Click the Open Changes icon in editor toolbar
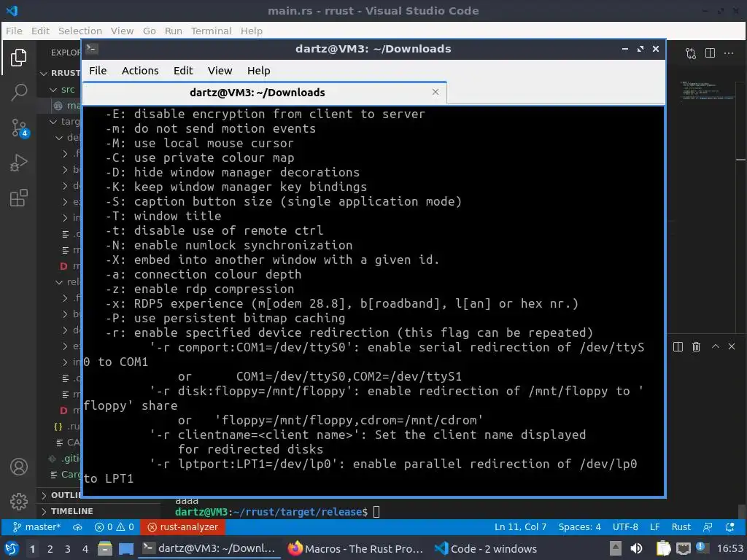Screen dimensions: 747x560 click(691, 53)
